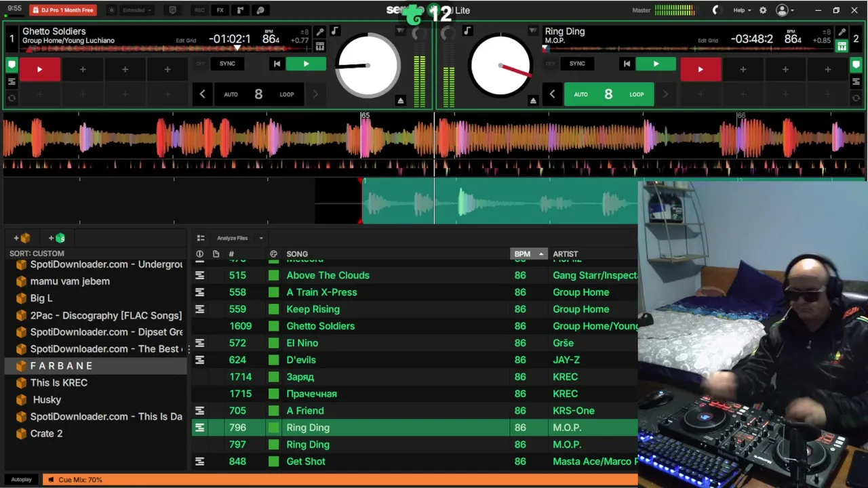This screenshot has width=868, height=488.
Task: Disable the active auto loop on deck 2
Action: (x=608, y=94)
